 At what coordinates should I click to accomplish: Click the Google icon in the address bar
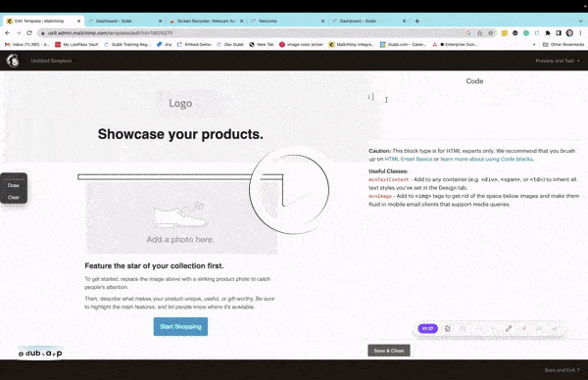469,33
